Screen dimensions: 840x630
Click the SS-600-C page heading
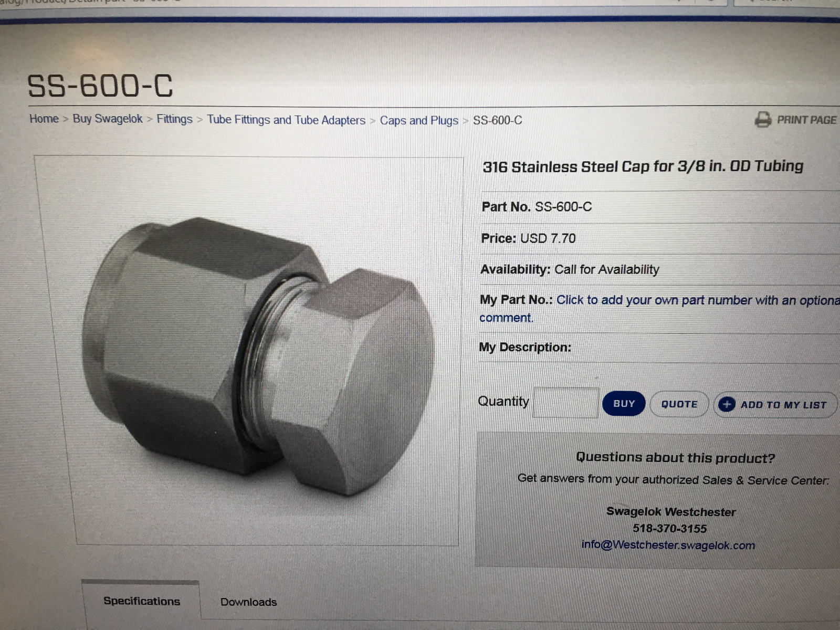click(100, 86)
